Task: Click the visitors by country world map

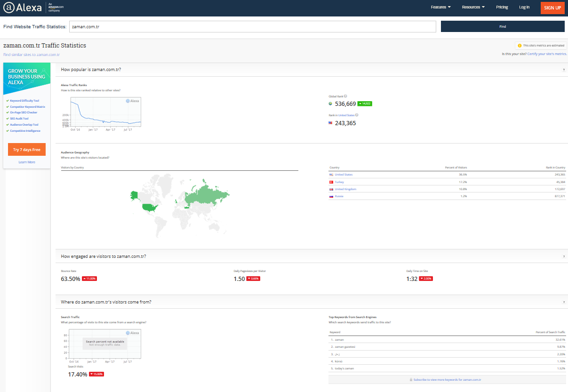Action: (x=180, y=205)
